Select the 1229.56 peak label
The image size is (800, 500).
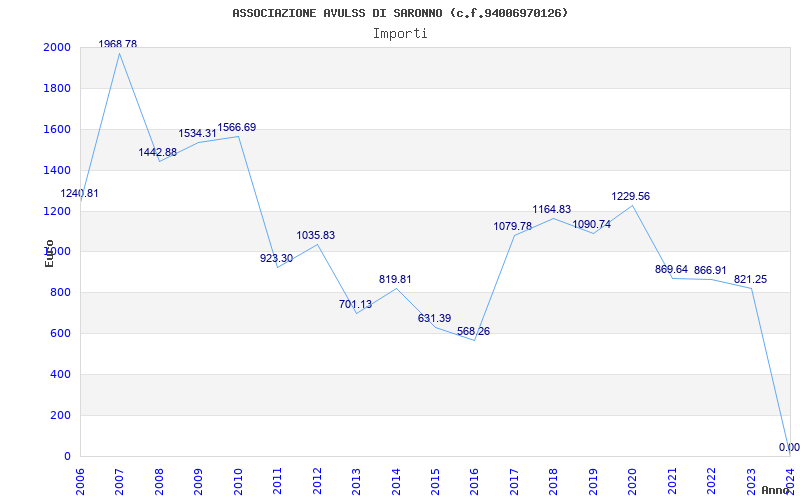[631, 196]
